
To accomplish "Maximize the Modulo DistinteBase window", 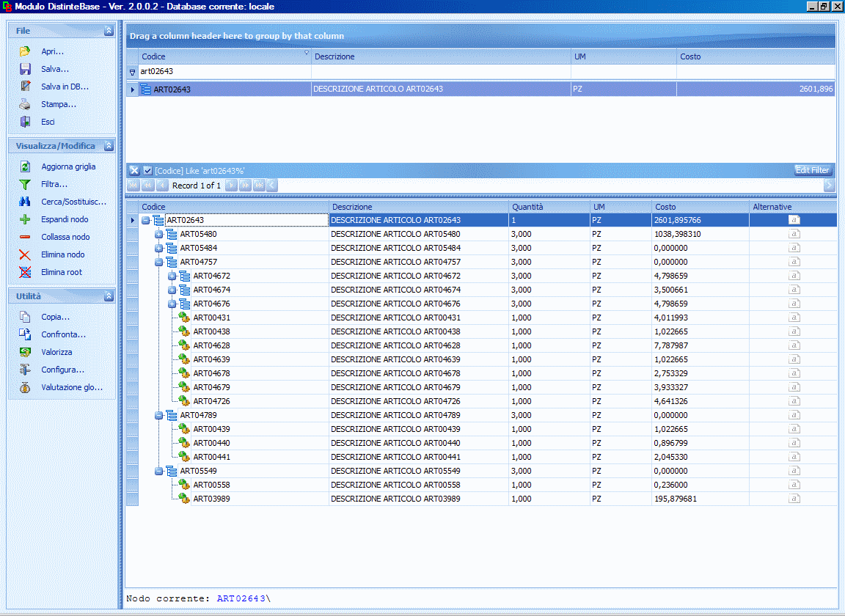I will [x=824, y=7].
